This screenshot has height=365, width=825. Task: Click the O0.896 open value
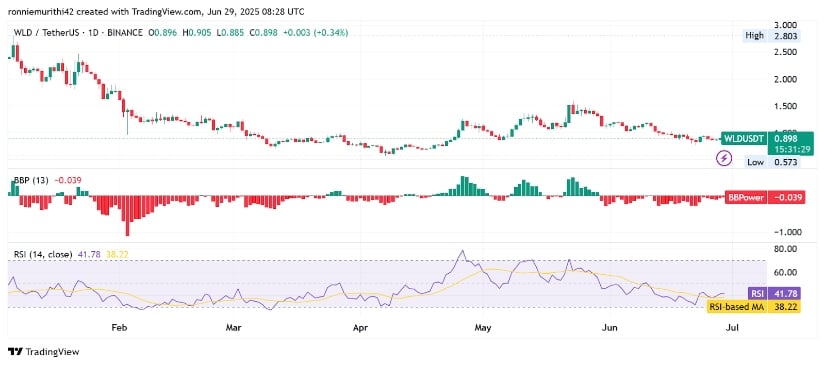point(164,33)
